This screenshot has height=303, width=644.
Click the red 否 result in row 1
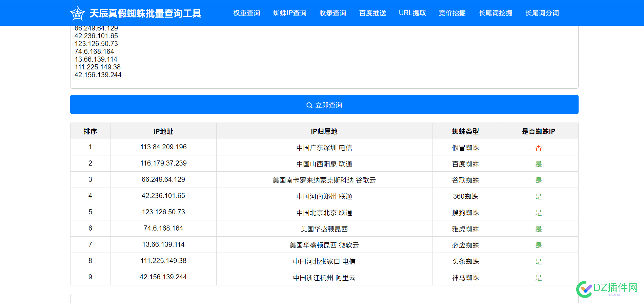[539, 148]
